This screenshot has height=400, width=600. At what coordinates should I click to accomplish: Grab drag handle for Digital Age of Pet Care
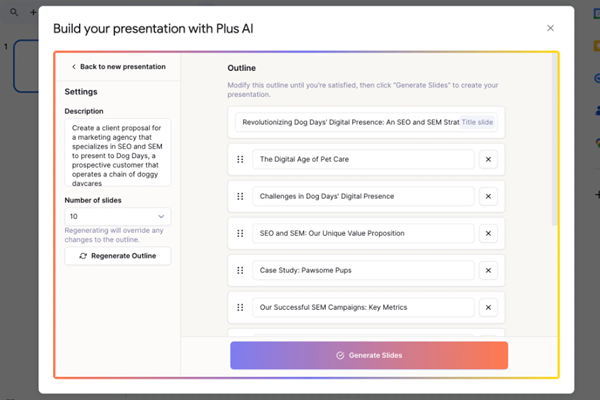pyautogui.click(x=240, y=159)
